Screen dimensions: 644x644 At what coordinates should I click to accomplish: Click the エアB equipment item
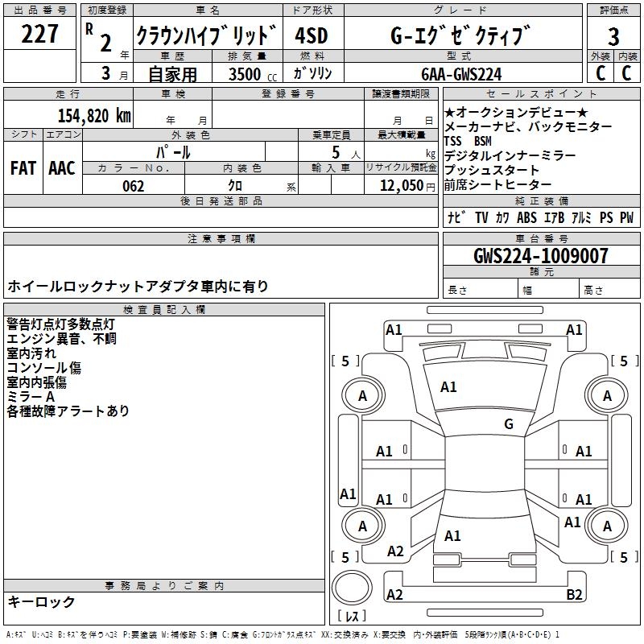pos(555,217)
